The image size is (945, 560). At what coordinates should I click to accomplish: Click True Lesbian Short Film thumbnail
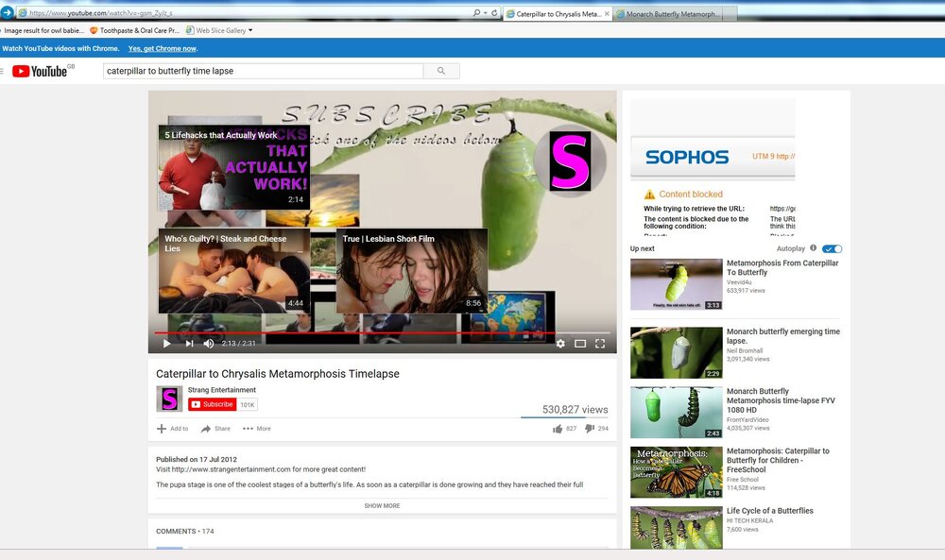coord(412,270)
